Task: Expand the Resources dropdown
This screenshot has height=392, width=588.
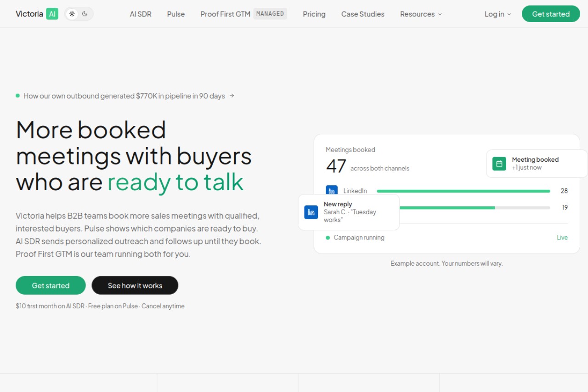Action: click(x=421, y=14)
